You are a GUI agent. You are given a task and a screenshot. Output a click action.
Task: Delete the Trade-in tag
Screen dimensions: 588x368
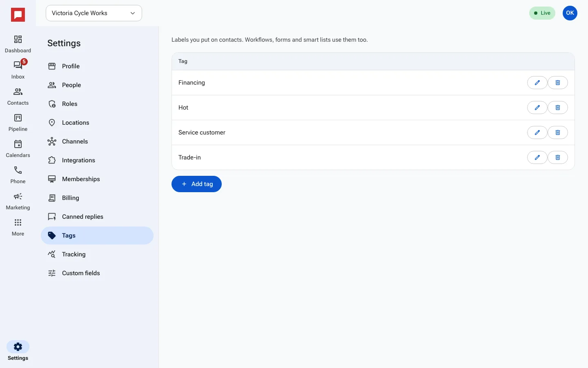pos(558,157)
